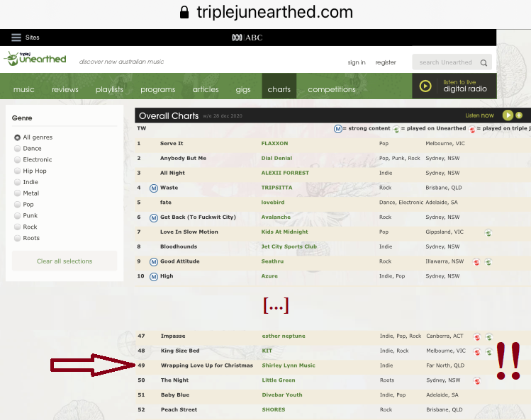
Task: Select the Pop genre radio button
Action: [17, 205]
